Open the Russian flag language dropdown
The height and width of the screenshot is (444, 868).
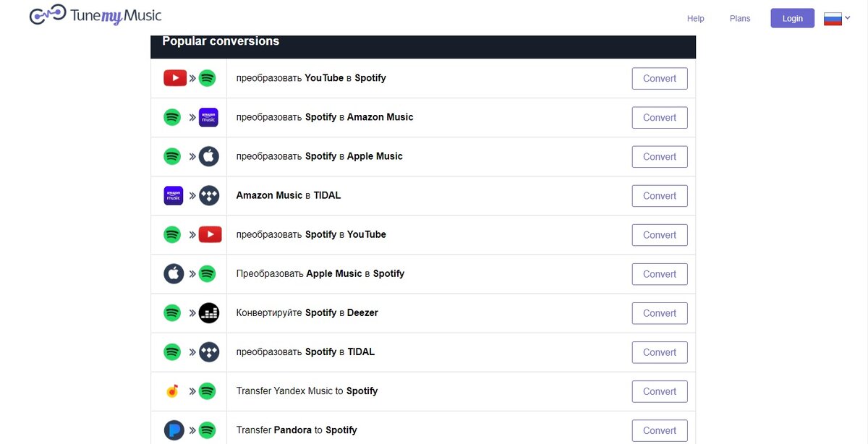[x=838, y=19]
